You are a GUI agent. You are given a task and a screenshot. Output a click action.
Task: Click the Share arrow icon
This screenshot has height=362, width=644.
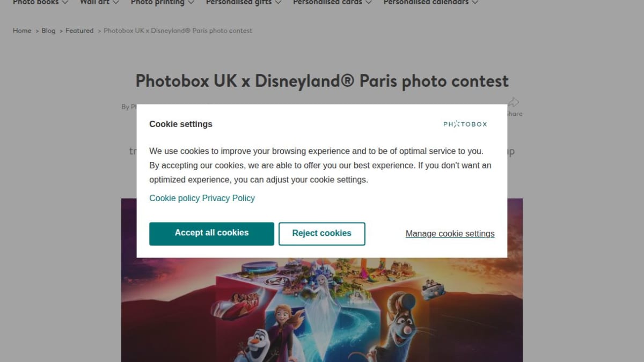(x=514, y=102)
